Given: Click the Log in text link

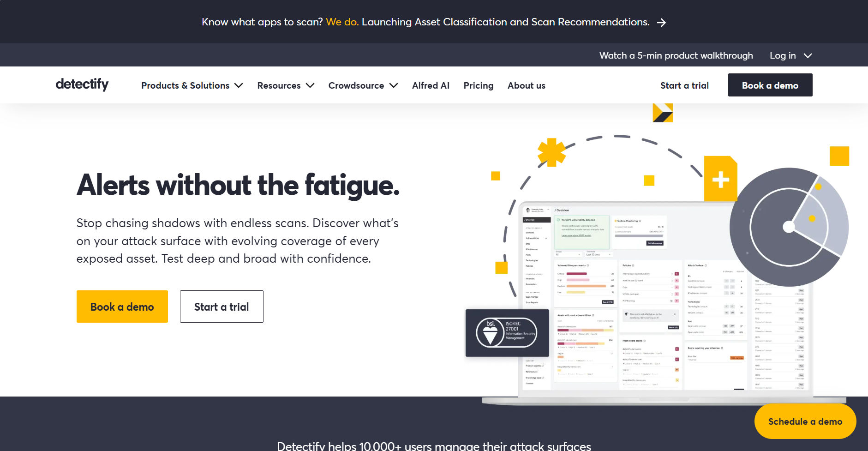Looking at the screenshot, I should [x=783, y=55].
